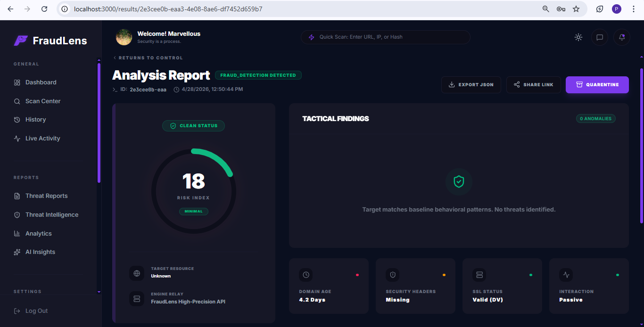Click the Quarentine button
The height and width of the screenshot is (327, 644).
597,85
